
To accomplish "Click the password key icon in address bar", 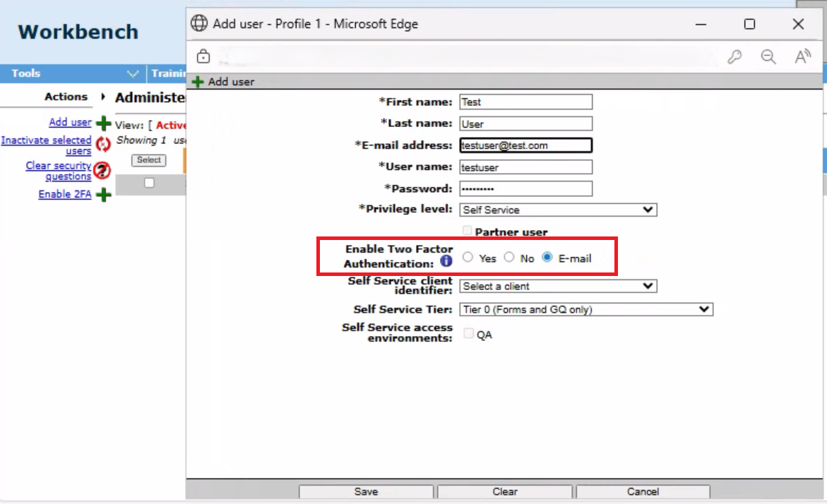I will tap(734, 57).
